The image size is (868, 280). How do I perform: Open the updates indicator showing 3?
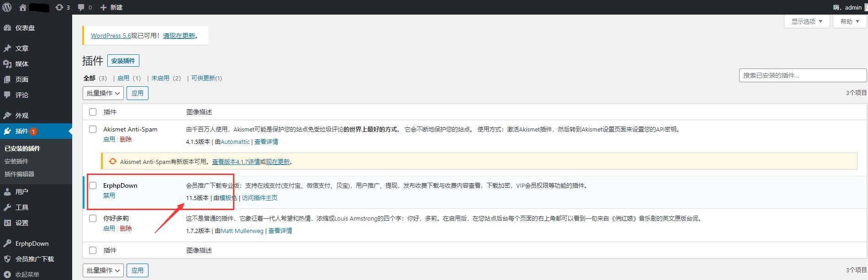[x=63, y=7]
